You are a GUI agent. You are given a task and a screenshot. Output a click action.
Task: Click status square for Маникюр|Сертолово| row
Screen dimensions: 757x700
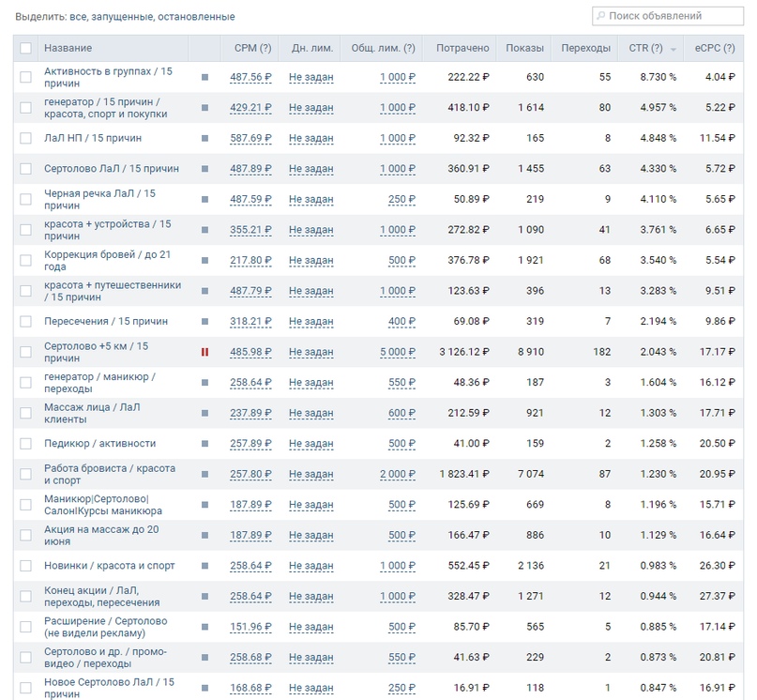pyautogui.click(x=204, y=505)
